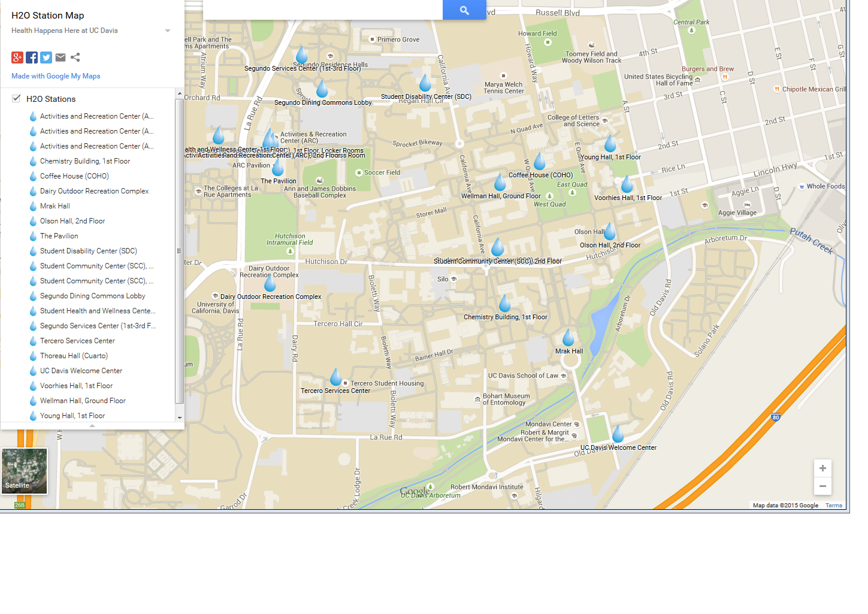868x614 pixels.
Task: Click Marya Welch Tennis Center label
Action: click(504, 88)
